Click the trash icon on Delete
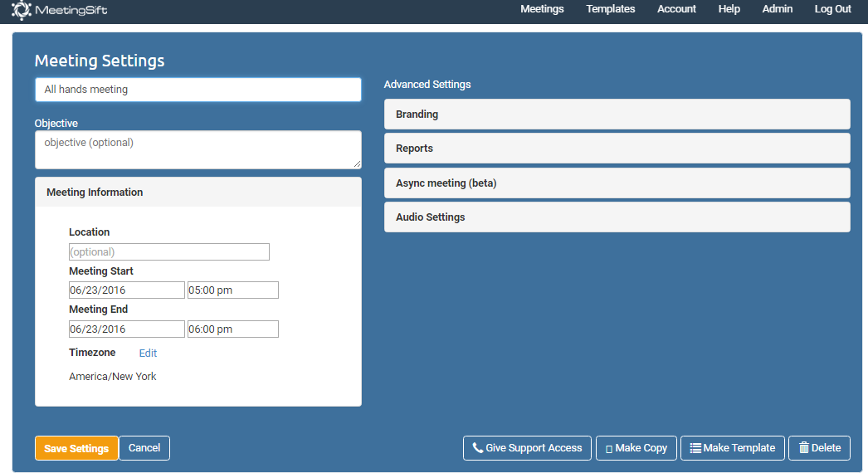Viewport: 868px width, 473px height. pyautogui.click(x=803, y=448)
